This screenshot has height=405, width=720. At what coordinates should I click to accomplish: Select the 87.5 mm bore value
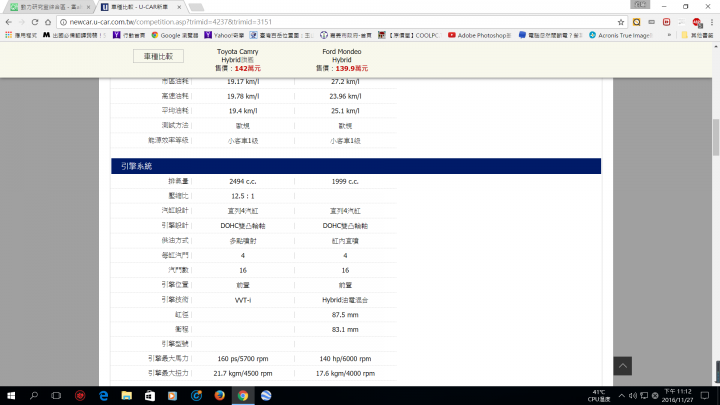click(x=345, y=315)
